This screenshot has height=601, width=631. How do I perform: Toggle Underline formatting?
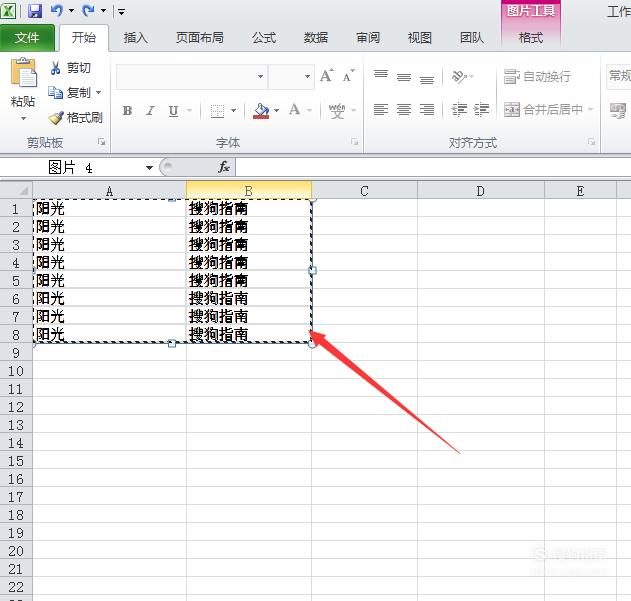(173, 110)
